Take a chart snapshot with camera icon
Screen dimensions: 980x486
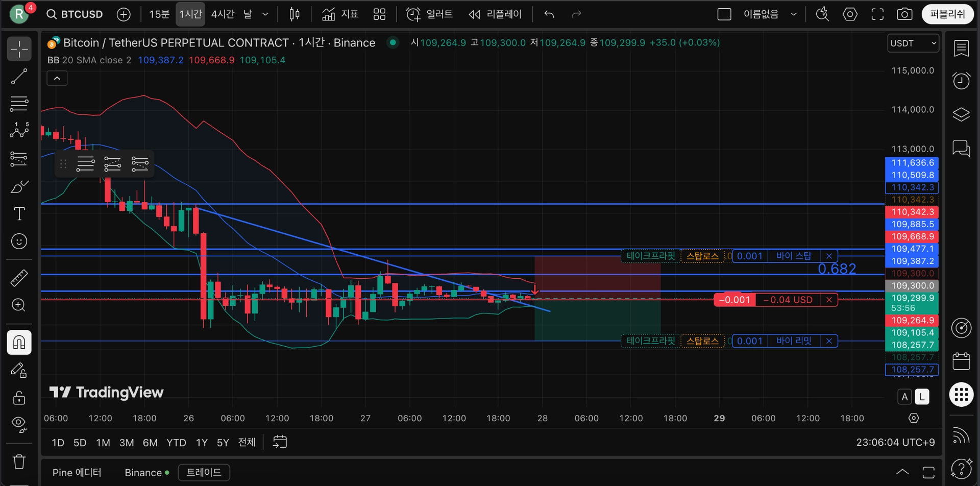(904, 14)
